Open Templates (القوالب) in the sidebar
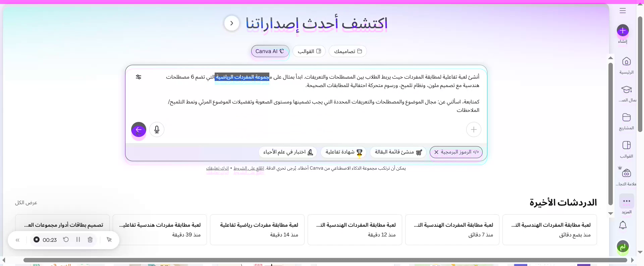The height and width of the screenshot is (266, 644). coord(626,149)
